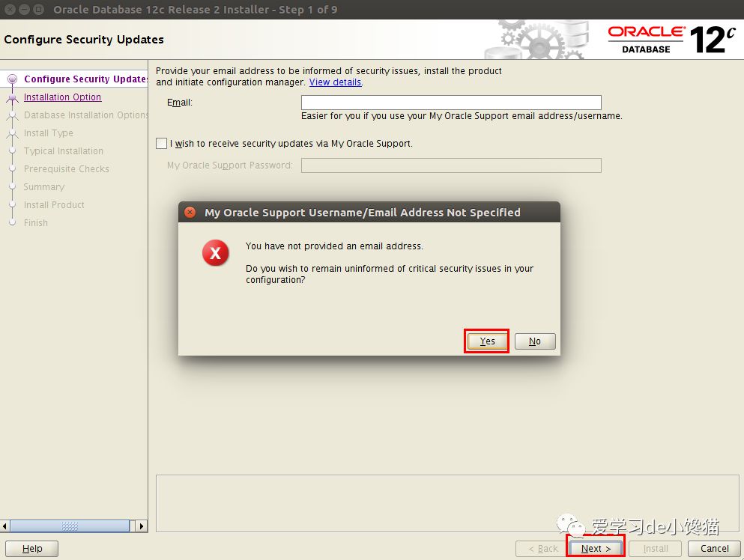
Task: Click the sidebar horizontal scrollbar thumb
Action: [70, 526]
